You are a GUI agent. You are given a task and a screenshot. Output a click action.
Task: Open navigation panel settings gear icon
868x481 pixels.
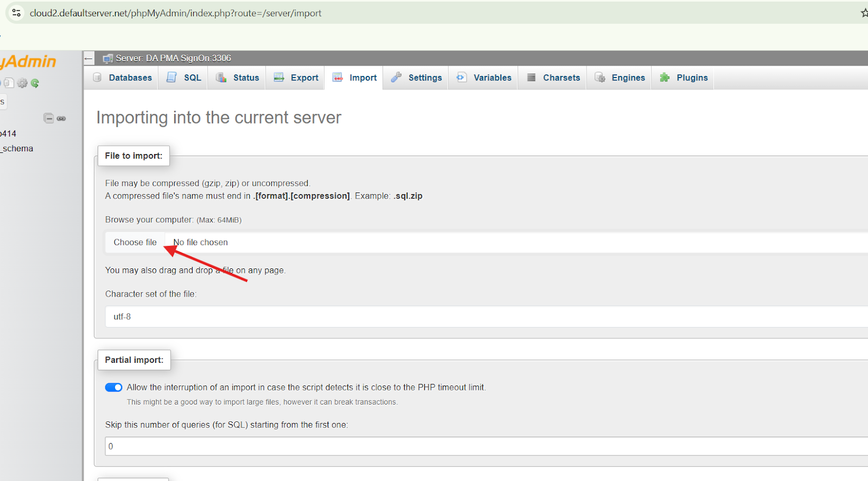pyautogui.click(x=22, y=83)
